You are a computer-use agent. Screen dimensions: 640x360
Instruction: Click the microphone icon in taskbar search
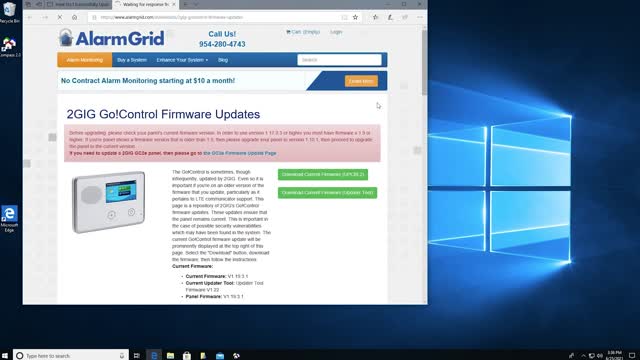122,356
